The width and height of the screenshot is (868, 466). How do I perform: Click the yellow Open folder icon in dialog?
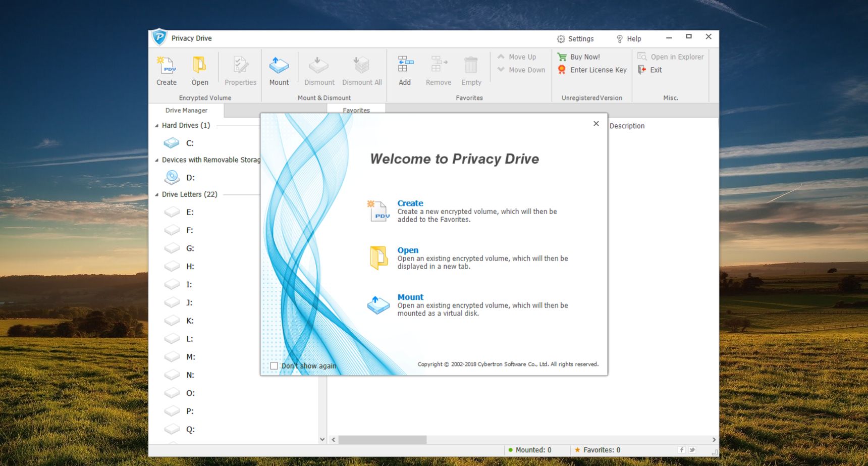click(378, 258)
